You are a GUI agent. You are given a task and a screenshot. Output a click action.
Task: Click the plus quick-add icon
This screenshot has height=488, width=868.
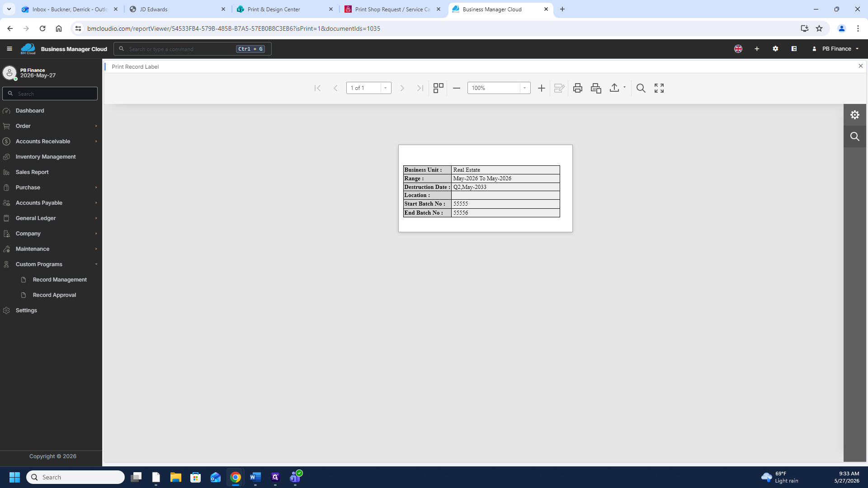pos(757,49)
